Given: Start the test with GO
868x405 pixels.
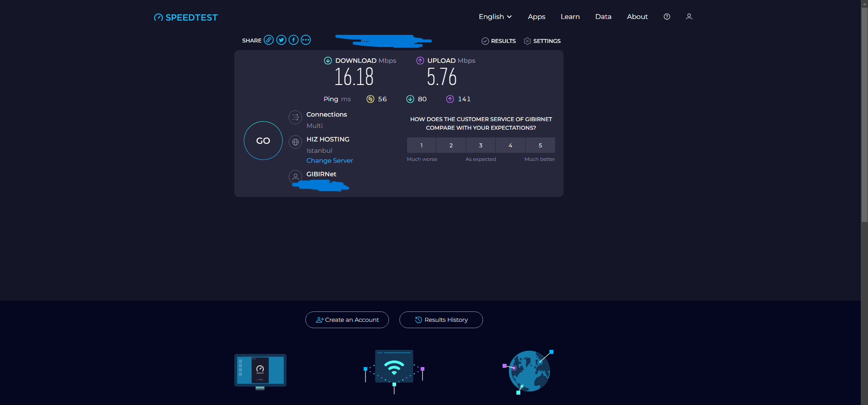Looking at the screenshot, I should [x=263, y=141].
